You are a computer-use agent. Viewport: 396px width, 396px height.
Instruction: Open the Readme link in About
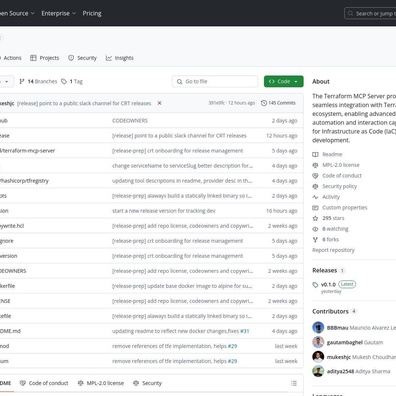(332, 154)
